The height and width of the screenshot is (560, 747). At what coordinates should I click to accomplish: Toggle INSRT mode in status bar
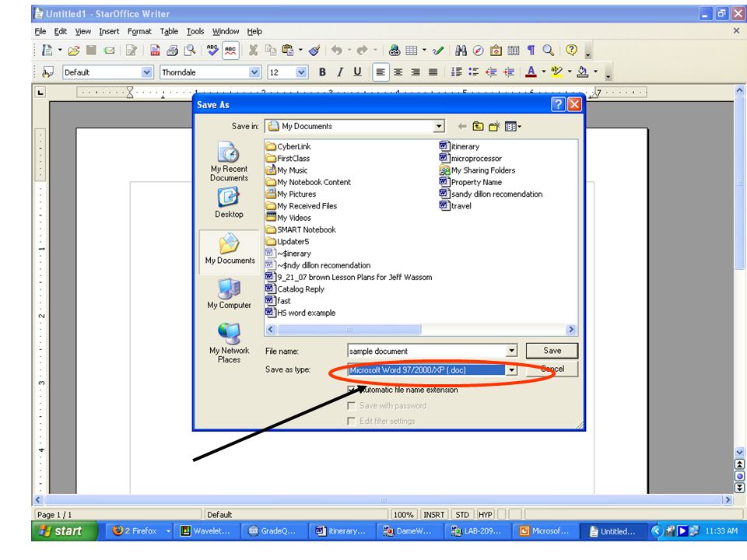[x=433, y=515]
